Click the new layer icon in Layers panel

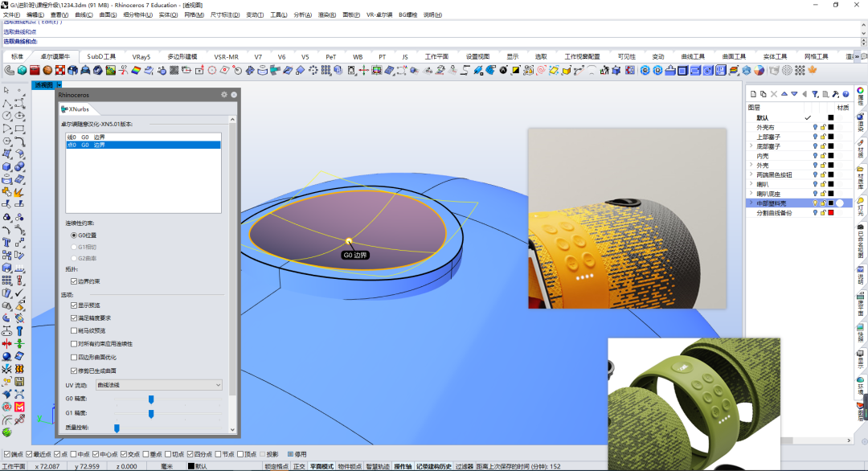(x=753, y=94)
